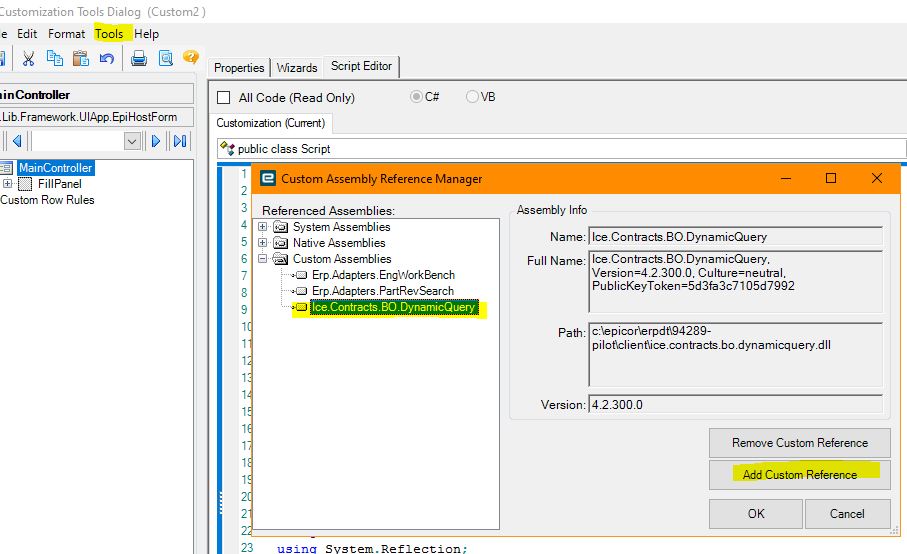Expand the Native Assemblies node

pyautogui.click(x=263, y=243)
